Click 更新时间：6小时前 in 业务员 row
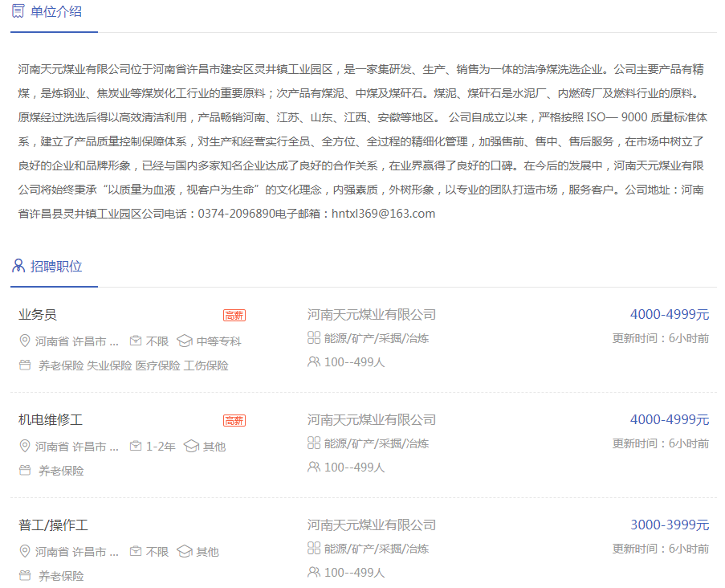 (661, 338)
